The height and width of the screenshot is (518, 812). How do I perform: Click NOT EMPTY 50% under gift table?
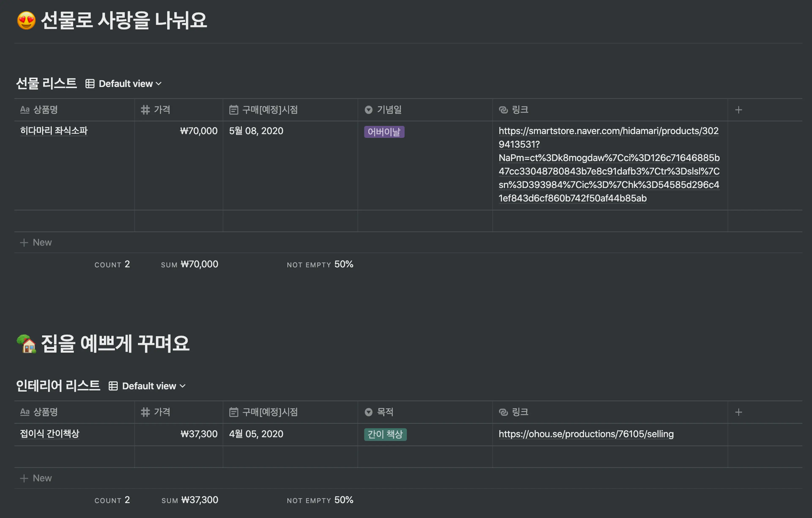(320, 264)
